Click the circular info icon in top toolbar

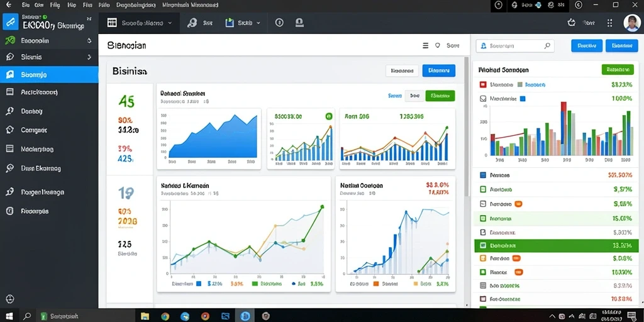point(279,23)
